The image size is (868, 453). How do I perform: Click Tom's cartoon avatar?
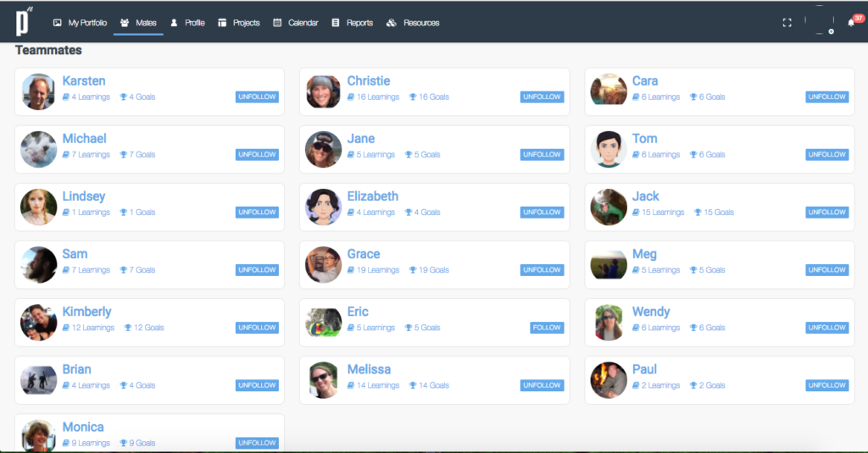[609, 149]
